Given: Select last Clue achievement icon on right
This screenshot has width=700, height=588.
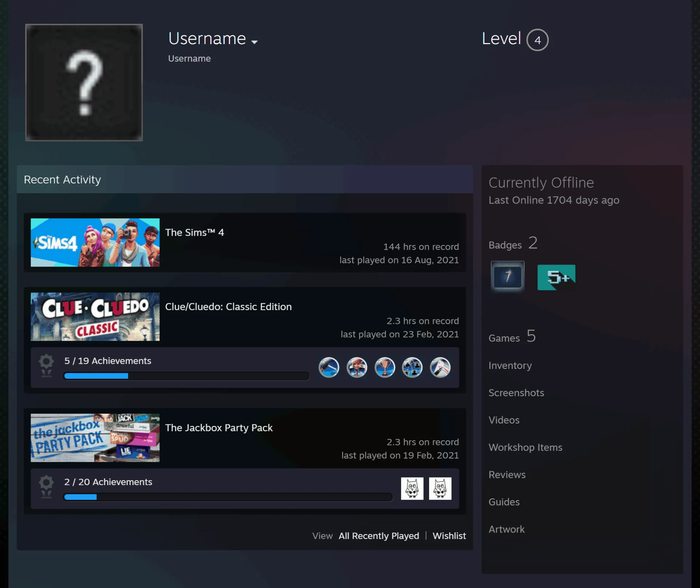Looking at the screenshot, I should point(440,367).
